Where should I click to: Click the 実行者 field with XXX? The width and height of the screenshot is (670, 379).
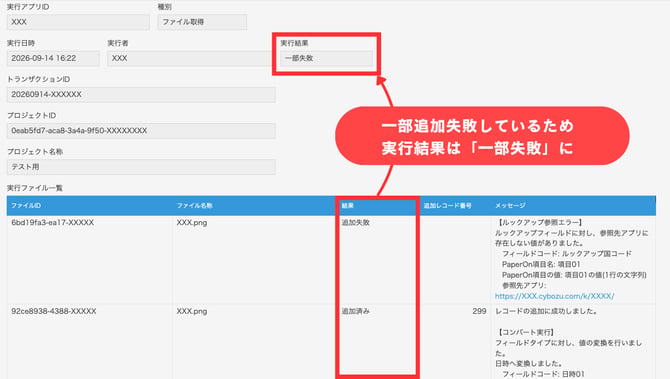[x=189, y=59]
